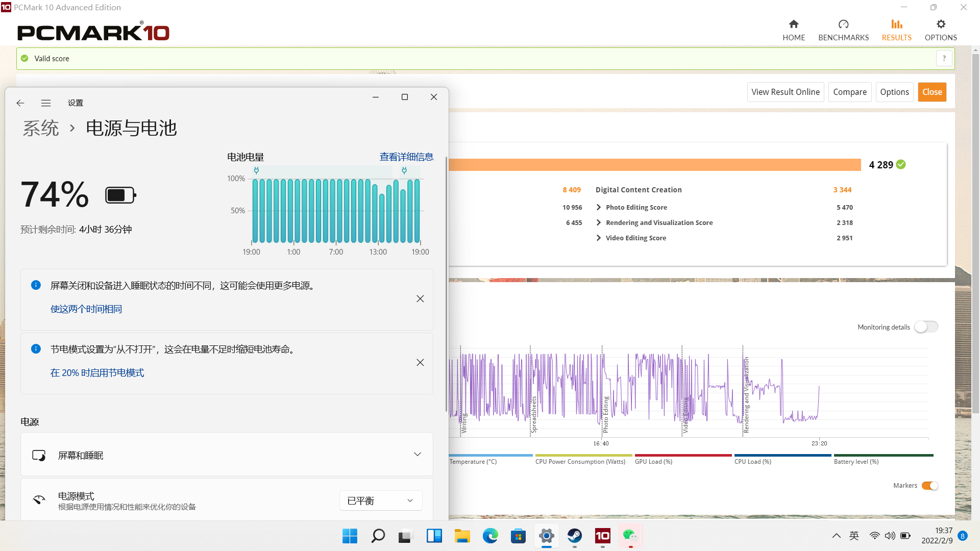Open File Explorer from taskbar
980x551 pixels.
(x=462, y=536)
